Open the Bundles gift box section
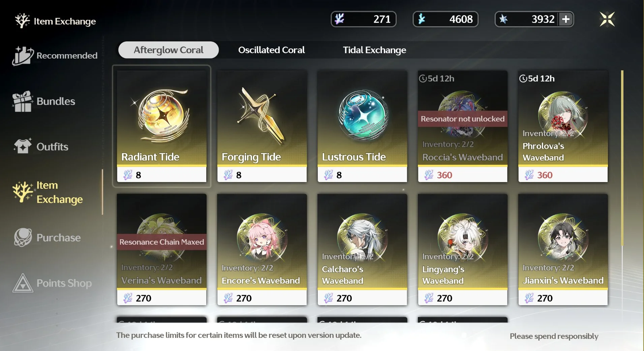This screenshot has height=351, width=644. click(x=44, y=101)
